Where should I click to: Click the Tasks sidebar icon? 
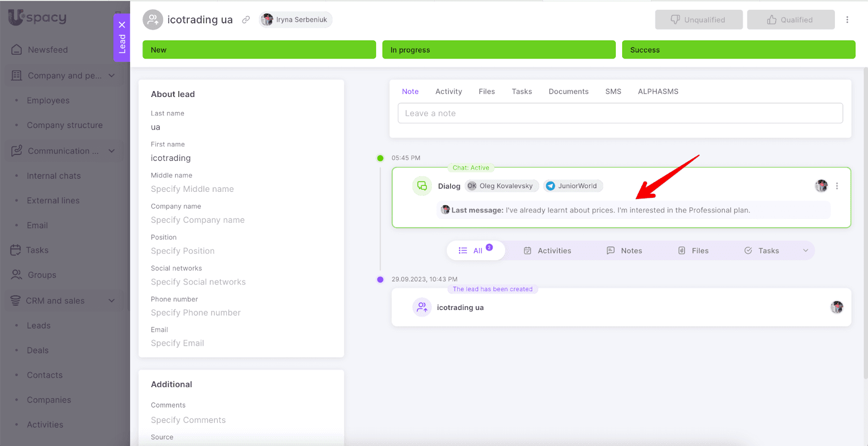click(16, 250)
